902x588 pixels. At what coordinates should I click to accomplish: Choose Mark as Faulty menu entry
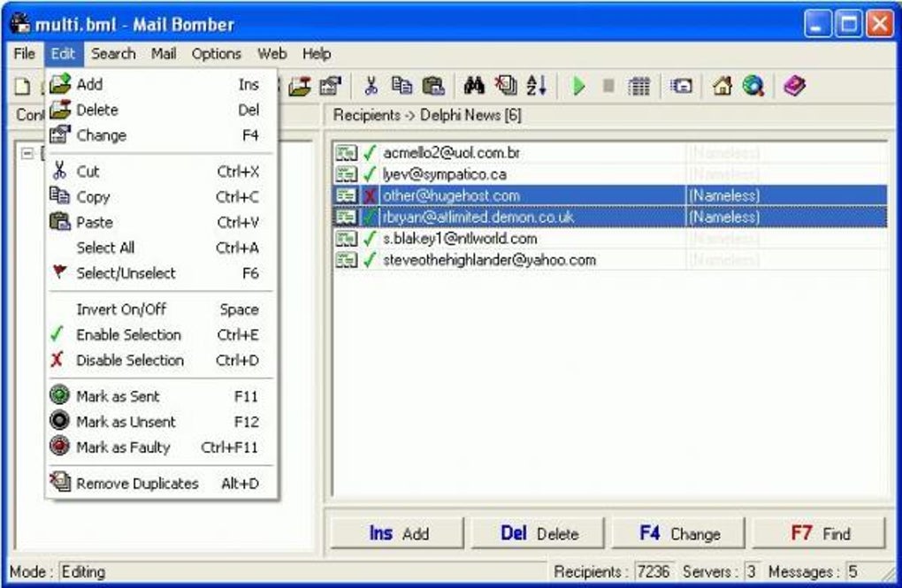point(161,447)
